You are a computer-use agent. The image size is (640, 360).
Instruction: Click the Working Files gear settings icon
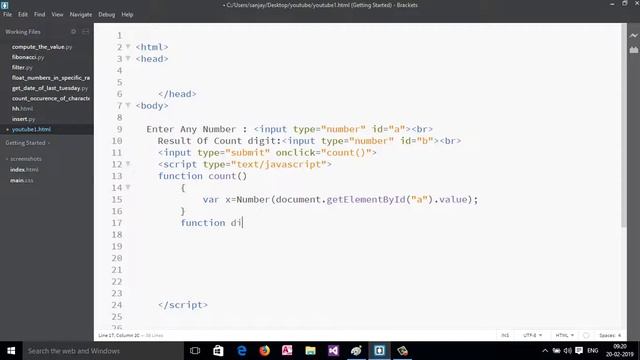point(73,31)
